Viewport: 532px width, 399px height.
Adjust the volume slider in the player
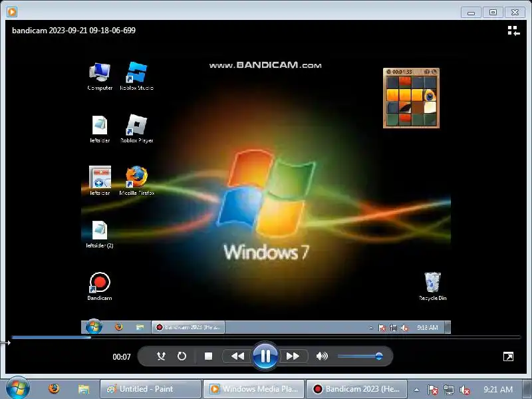(x=360, y=356)
